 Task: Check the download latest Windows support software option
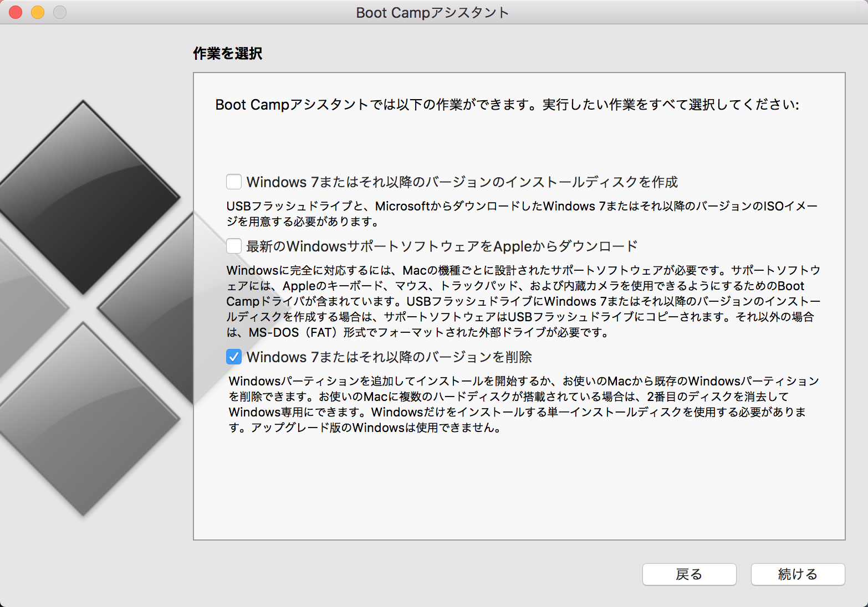pyautogui.click(x=234, y=246)
